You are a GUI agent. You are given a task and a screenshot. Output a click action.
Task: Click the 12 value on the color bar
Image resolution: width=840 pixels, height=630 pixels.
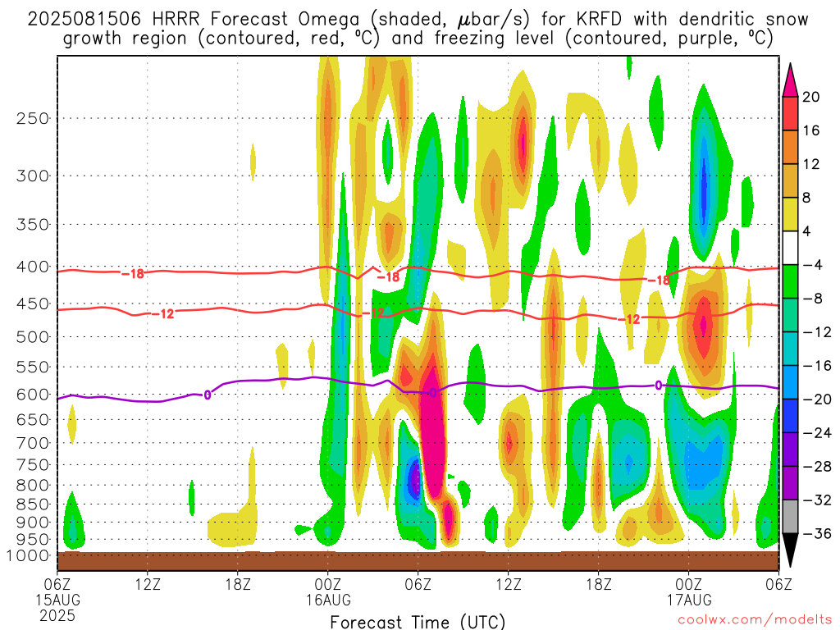point(811,164)
